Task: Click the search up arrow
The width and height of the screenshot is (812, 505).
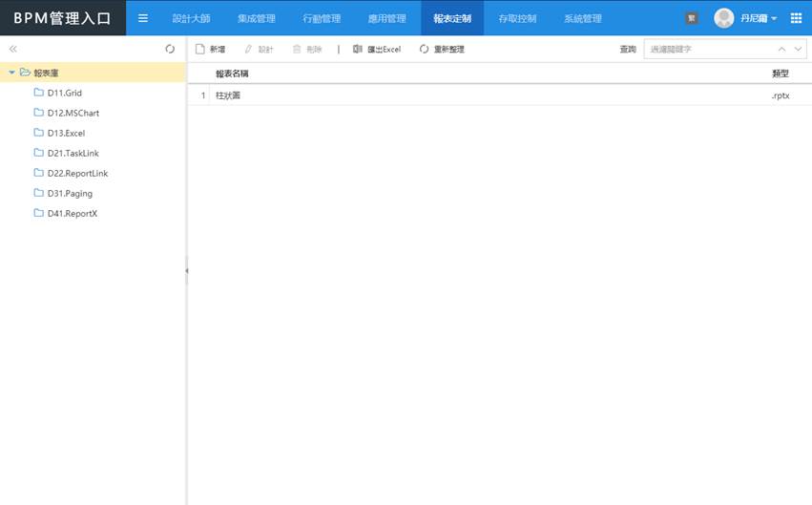Action: (x=781, y=50)
